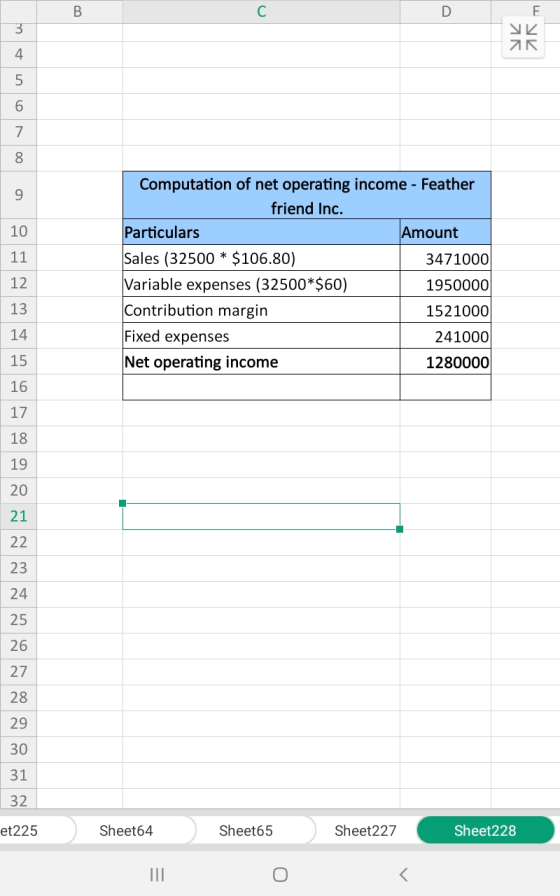Select the 'Amount' header cell
The height and width of the screenshot is (896, 560).
coord(446,232)
